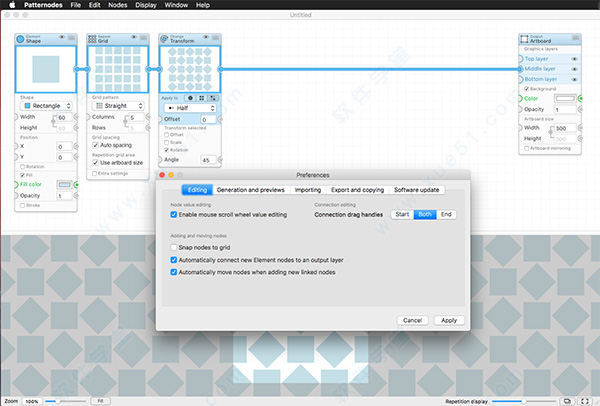This screenshot has width=600, height=406.
Task: Toggle Transform node preview visibility eye
Action: pyautogui.click(x=205, y=37)
